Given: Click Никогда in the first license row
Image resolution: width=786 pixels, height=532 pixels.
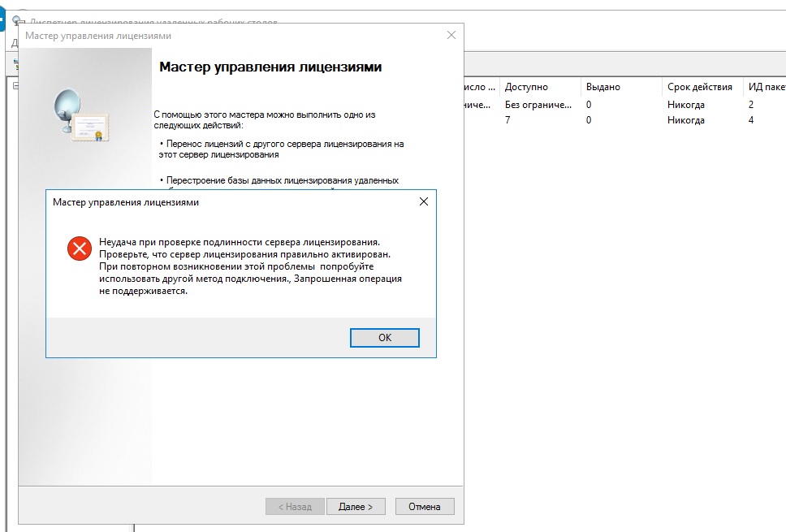Looking at the screenshot, I should point(686,105).
